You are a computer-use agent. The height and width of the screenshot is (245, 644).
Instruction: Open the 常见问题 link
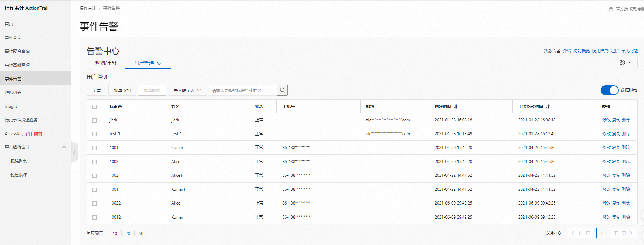coord(630,51)
